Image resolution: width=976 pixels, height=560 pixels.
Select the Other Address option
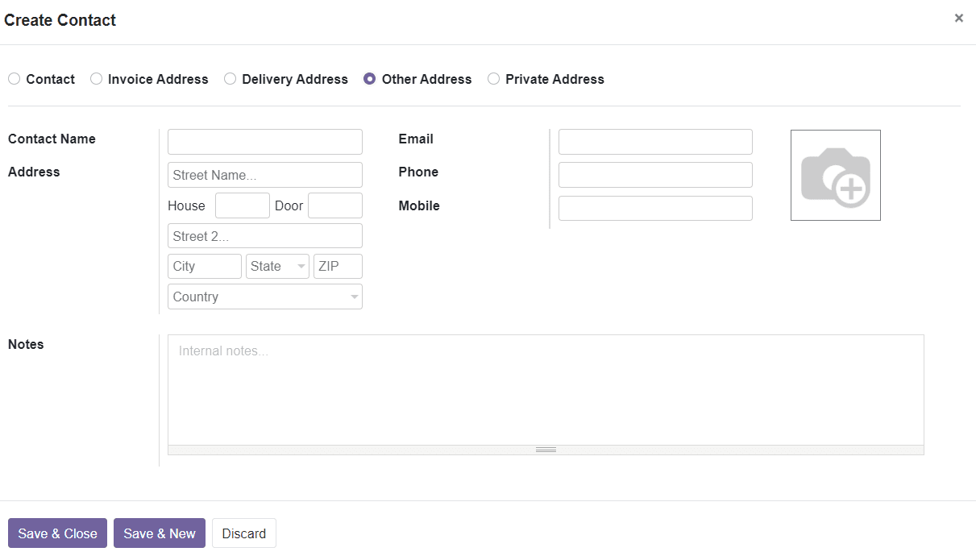click(x=369, y=78)
